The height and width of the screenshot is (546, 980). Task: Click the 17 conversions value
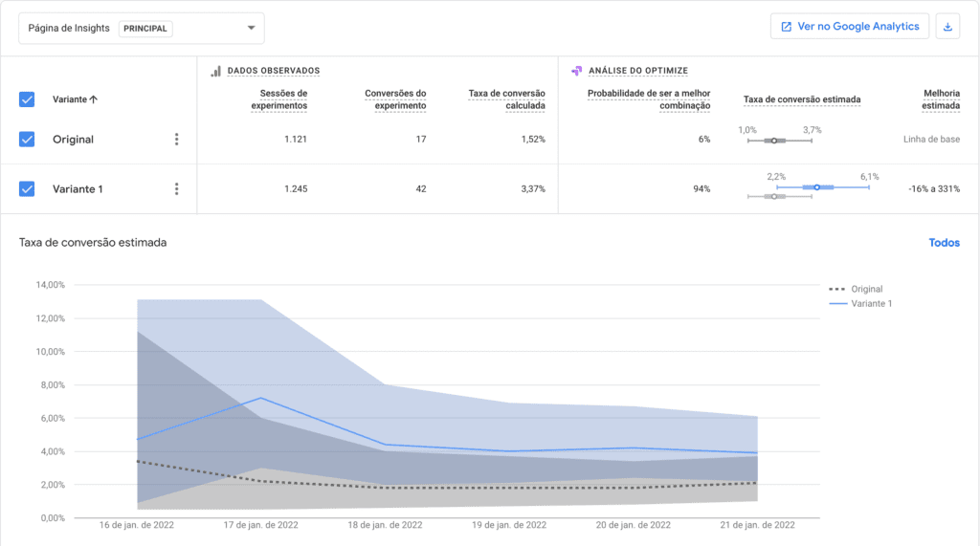421,140
